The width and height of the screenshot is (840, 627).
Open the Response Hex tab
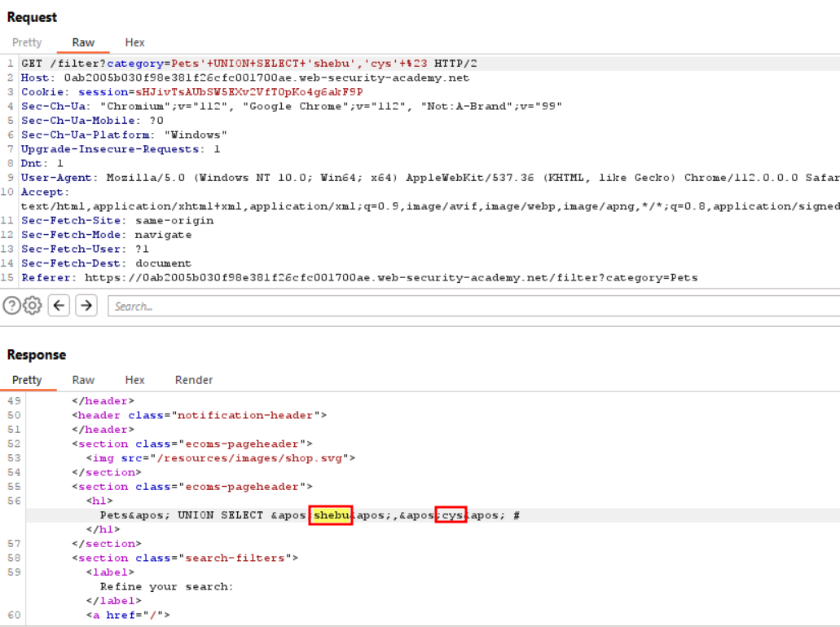click(135, 380)
